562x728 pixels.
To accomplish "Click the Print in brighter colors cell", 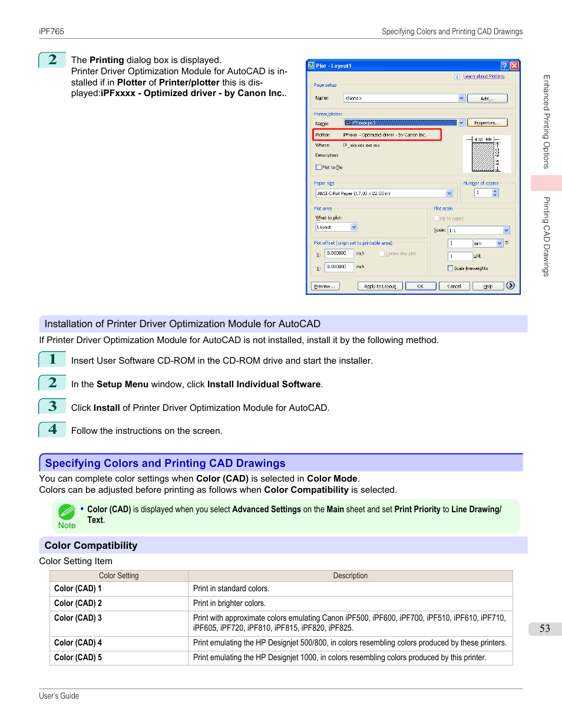I will point(351,603).
